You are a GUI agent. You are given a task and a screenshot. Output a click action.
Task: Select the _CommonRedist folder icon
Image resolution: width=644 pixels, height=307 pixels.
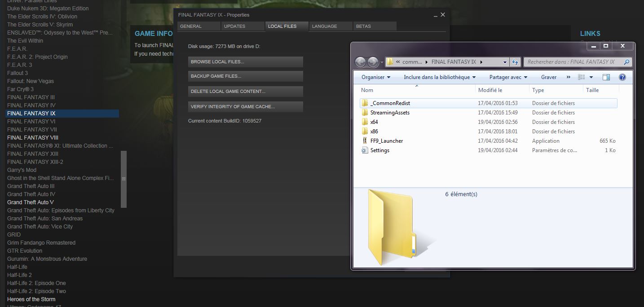pos(365,103)
